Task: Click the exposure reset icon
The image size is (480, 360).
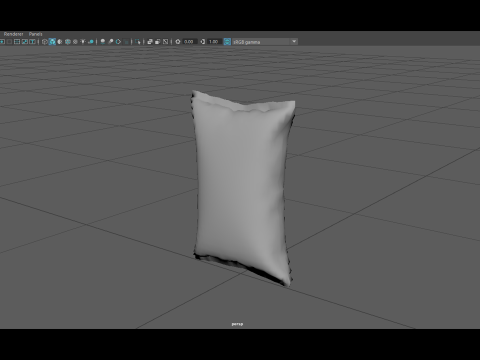Action: click(178, 42)
